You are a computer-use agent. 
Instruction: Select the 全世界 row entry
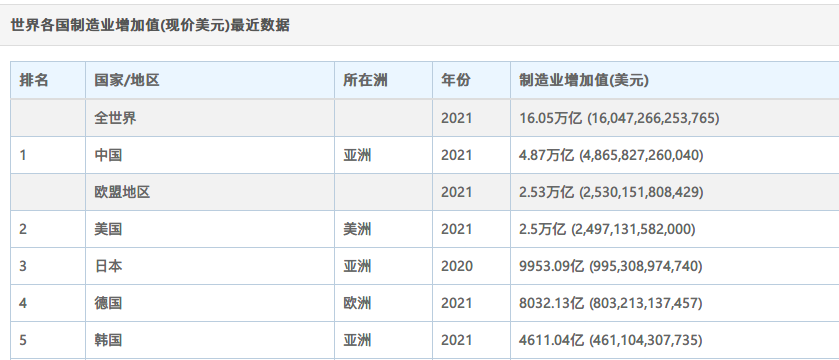point(116,118)
